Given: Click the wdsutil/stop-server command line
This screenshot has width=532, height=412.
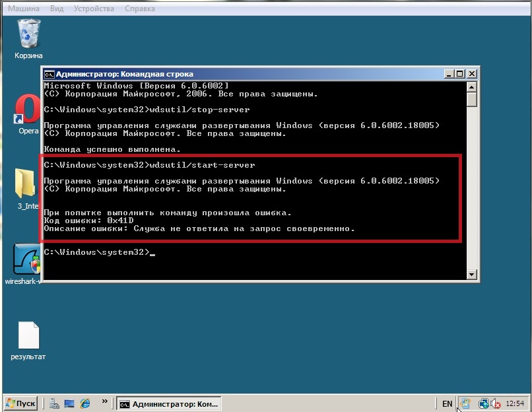Looking at the screenshot, I should point(147,110).
